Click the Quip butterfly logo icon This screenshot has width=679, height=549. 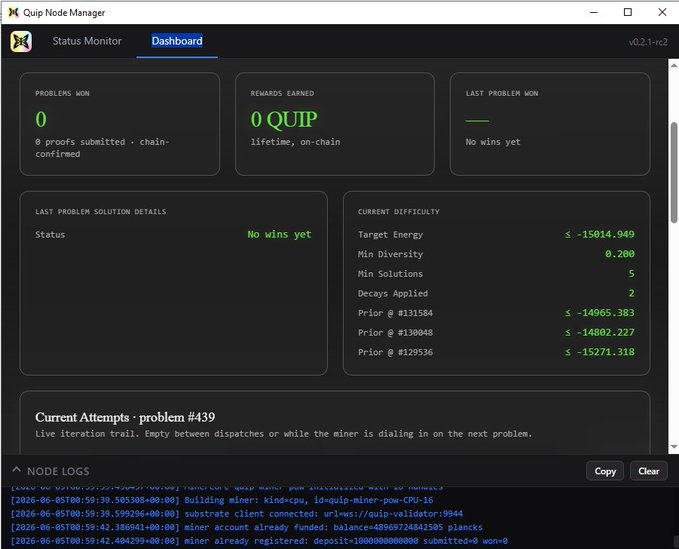21,42
